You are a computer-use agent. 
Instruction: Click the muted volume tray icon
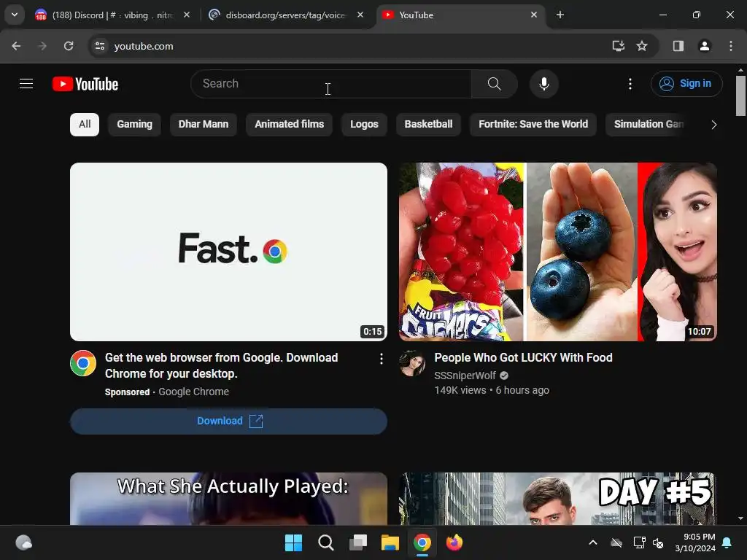(x=659, y=542)
